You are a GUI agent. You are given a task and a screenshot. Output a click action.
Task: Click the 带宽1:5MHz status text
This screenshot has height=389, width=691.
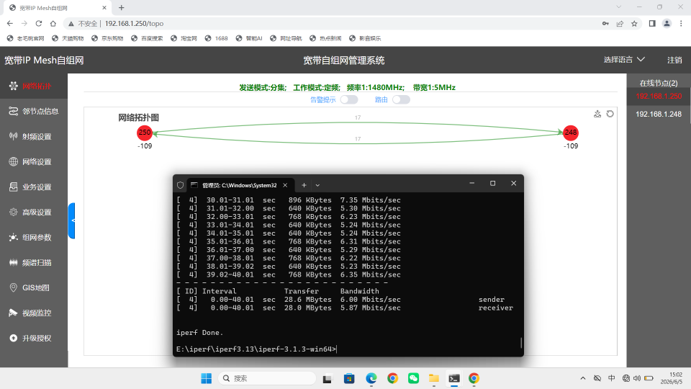click(434, 87)
